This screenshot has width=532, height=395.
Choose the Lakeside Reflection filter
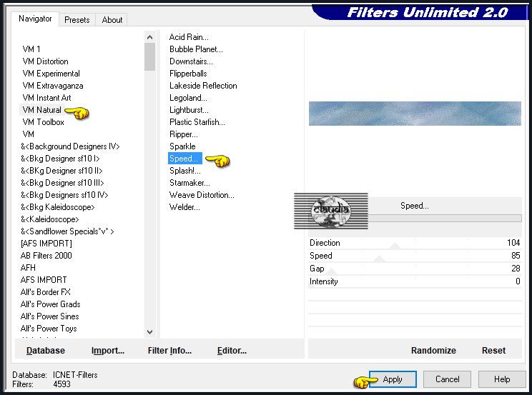point(203,86)
